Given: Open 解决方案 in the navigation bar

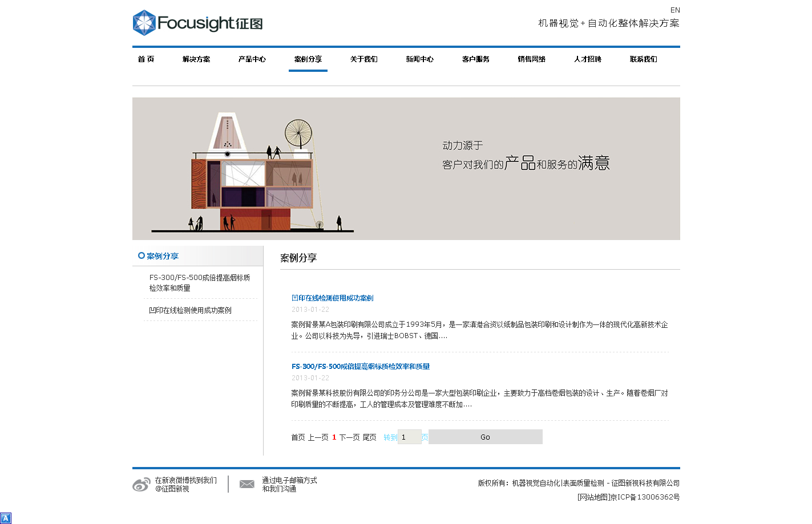Looking at the screenshot, I should click(x=196, y=59).
